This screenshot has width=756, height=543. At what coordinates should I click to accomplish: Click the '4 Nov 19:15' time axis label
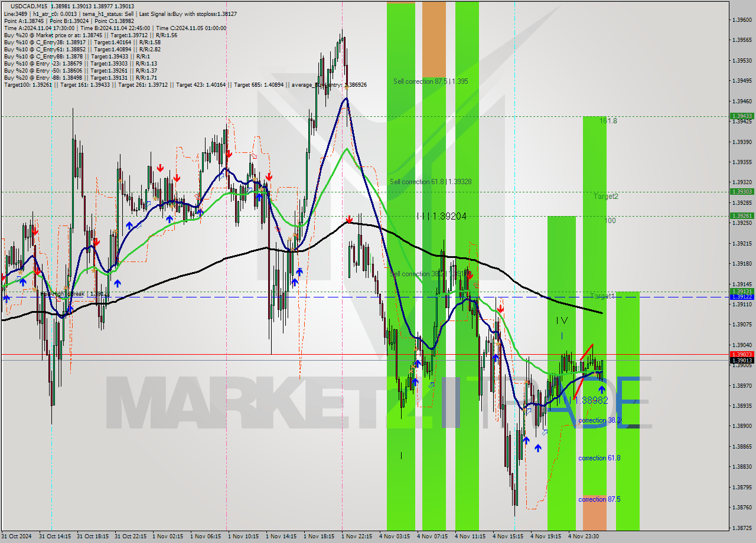pos(546,537)
